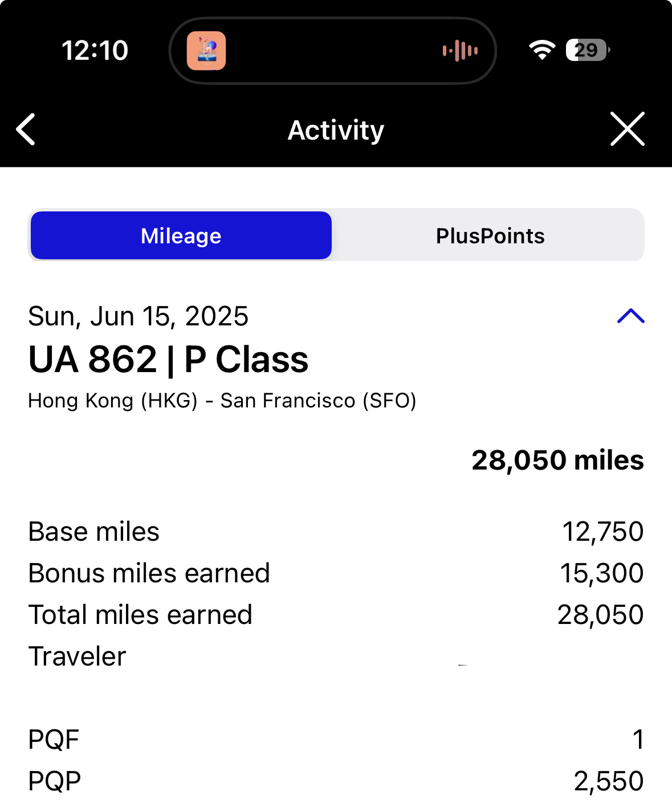This screenshot has width=672, height=812.
Task: Tap the Traveler row
Action: (x=336, y=656)
